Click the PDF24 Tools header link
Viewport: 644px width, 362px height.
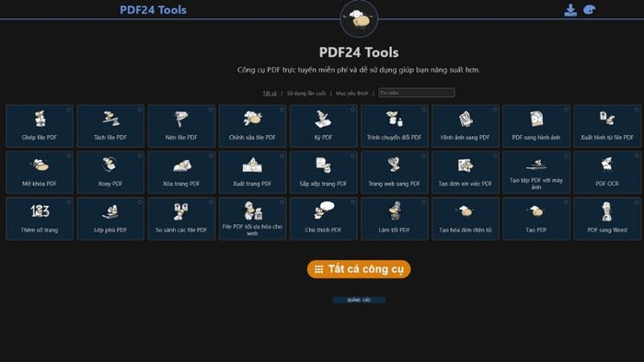click(154, 10)
